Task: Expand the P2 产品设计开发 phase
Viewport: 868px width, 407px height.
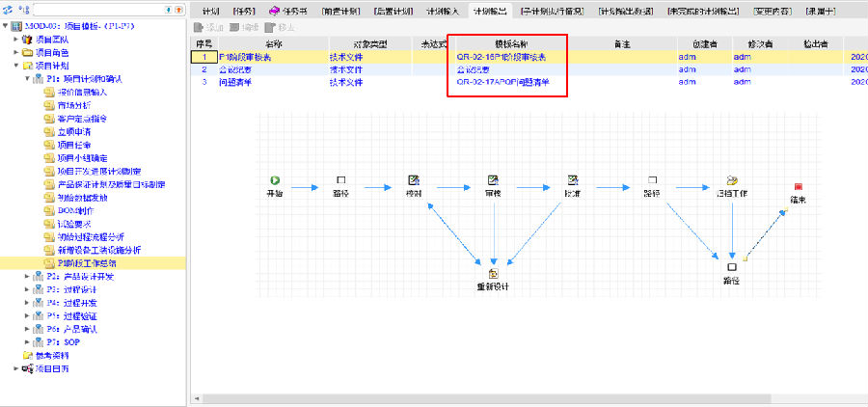Action: point(27,277)
